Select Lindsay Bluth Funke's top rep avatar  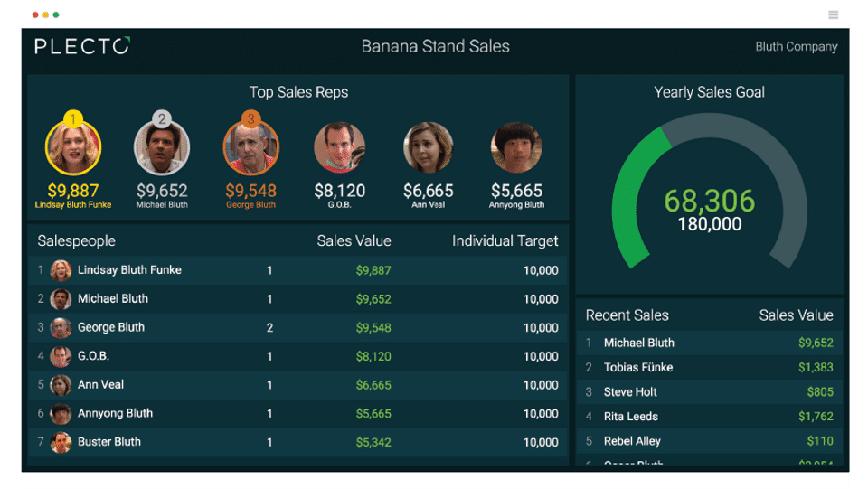click(x=73, y=149)
